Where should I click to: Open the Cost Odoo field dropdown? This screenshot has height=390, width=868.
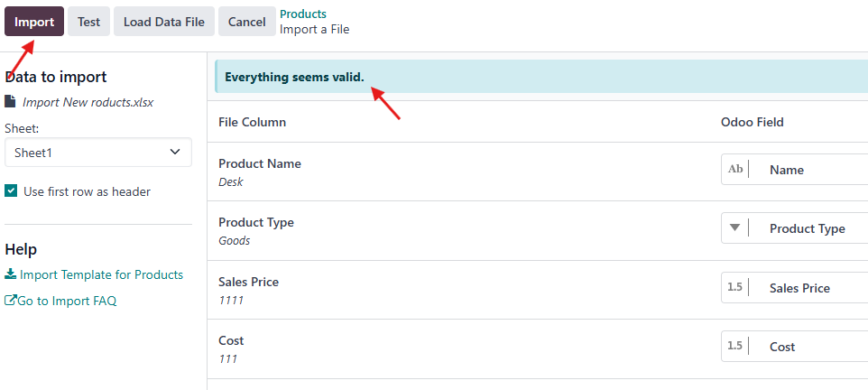point(812,347)
